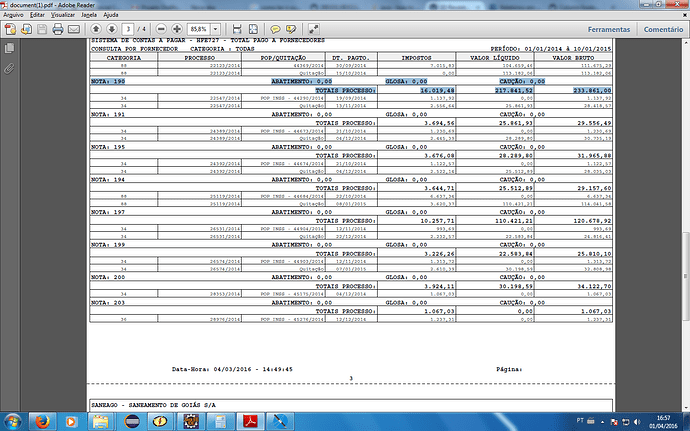690x431 pixels.
Task: Add a sticky note comment
Action: click(x=275, y=29)
